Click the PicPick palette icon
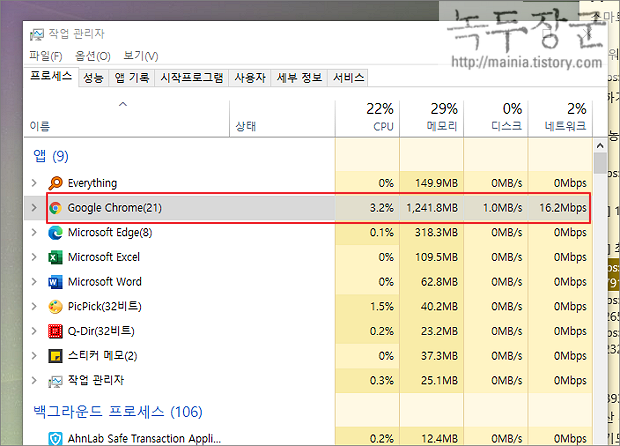Viewport: 620px width, 446px height. (55, 306)
